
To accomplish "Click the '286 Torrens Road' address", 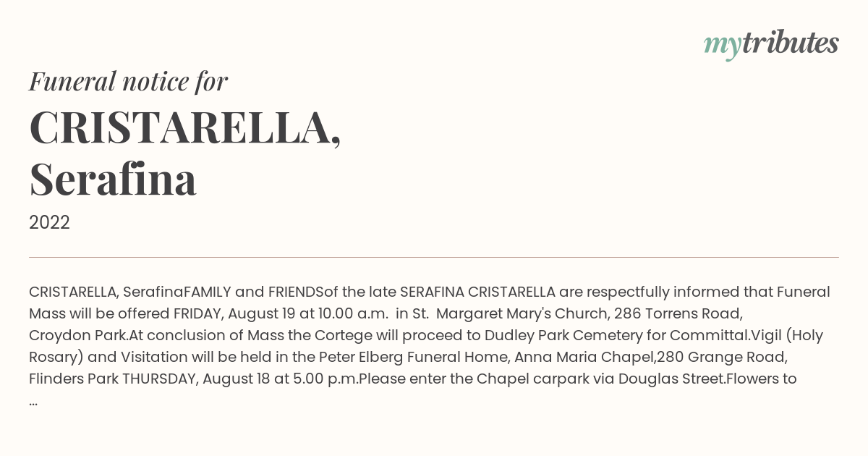I will point(678,314).
